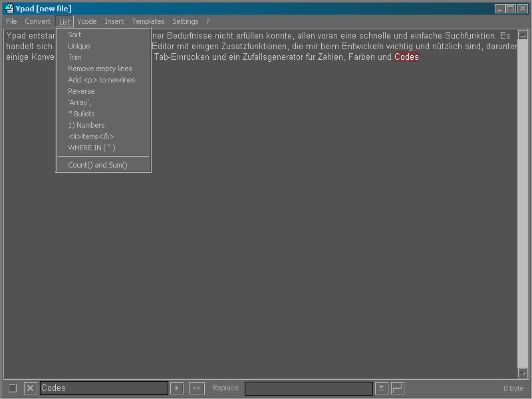The image size is (532, 399).
Task: Expand the Replace field dropdown arrow
Action: [x=382, y=388]
